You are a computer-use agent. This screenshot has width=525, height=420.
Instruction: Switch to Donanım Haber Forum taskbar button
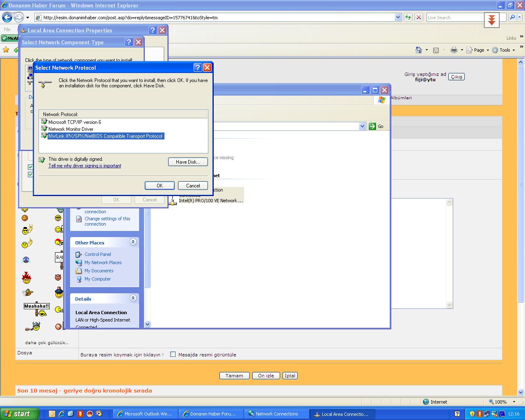[x=211, y=414]
